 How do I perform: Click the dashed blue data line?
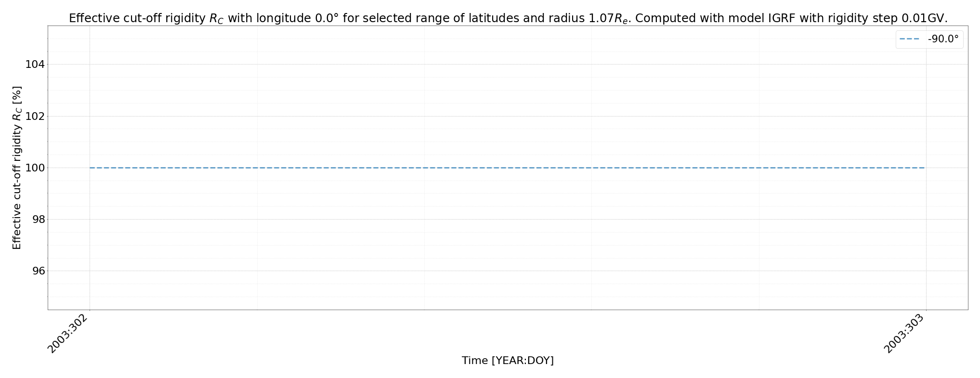pos(507,168)
